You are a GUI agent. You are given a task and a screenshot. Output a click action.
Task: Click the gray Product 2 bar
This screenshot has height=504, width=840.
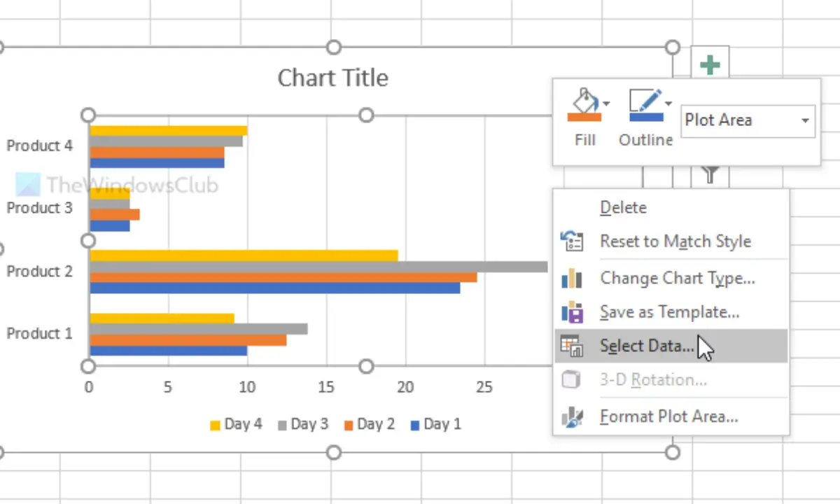[x=318, y=267]
